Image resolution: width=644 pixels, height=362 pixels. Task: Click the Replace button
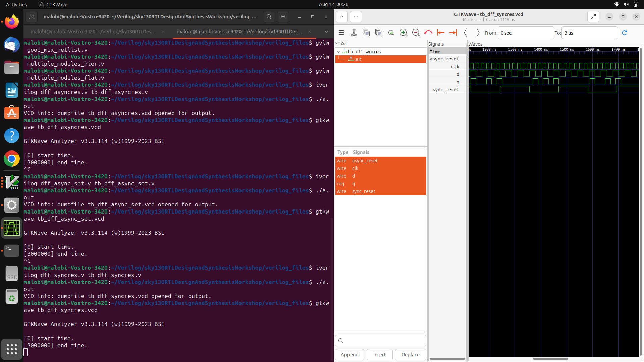point(410,354)
